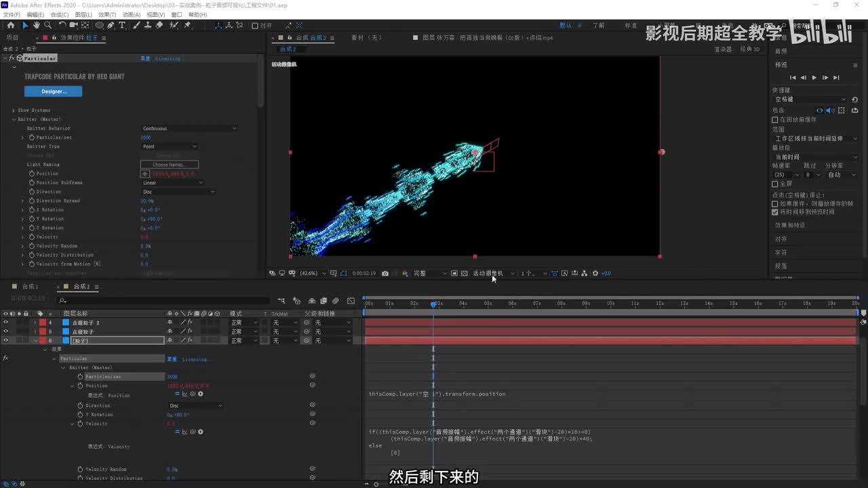Open the 工作区域按当前时间延伸 range dropdown
This screenshot has height=488, width=868.
(x=816, y=138)
